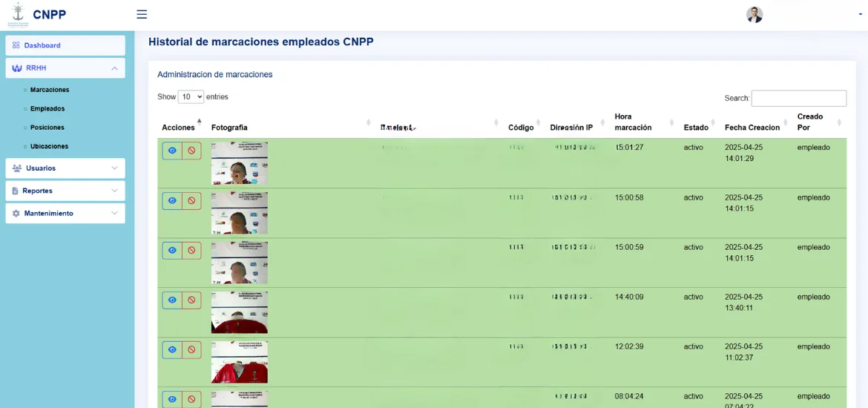Disable the 12:02:39 marcación with ban icon
The image size is (868, 408).
coord(191,350)
